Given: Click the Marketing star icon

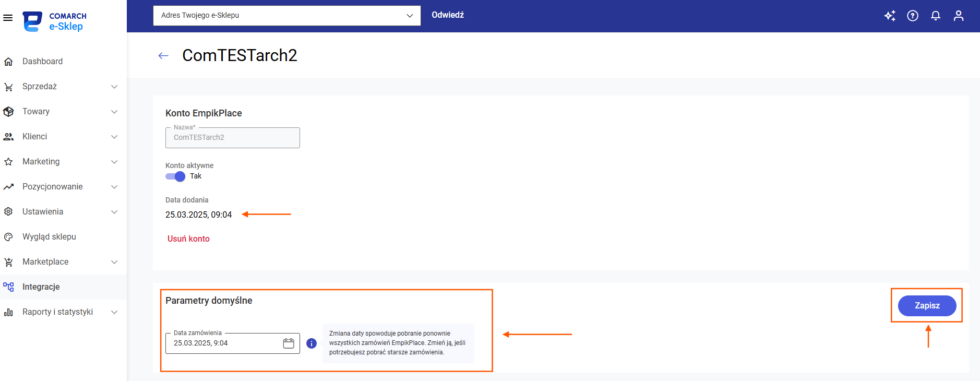Looking at the screenshot, I should [8, 162].
